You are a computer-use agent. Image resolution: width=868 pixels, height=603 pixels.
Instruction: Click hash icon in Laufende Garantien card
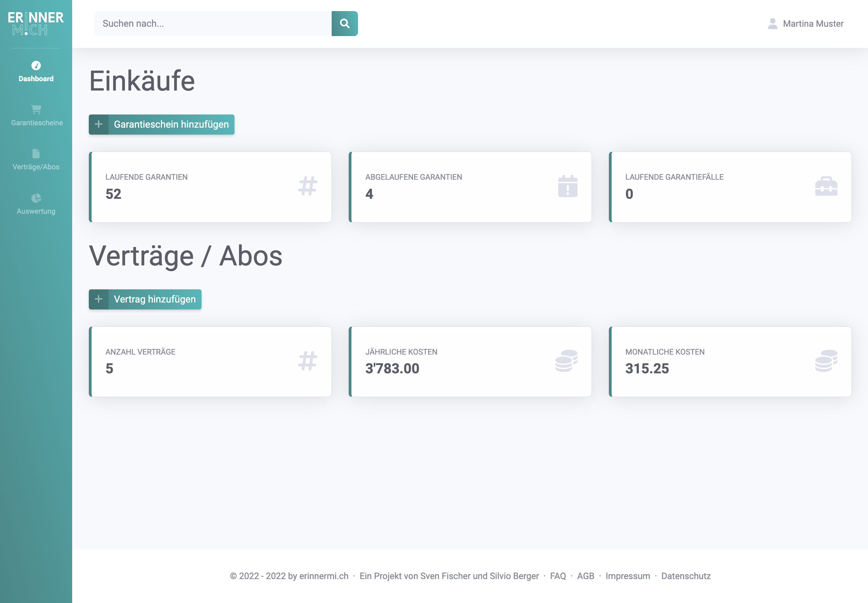(x=307, y=186)
